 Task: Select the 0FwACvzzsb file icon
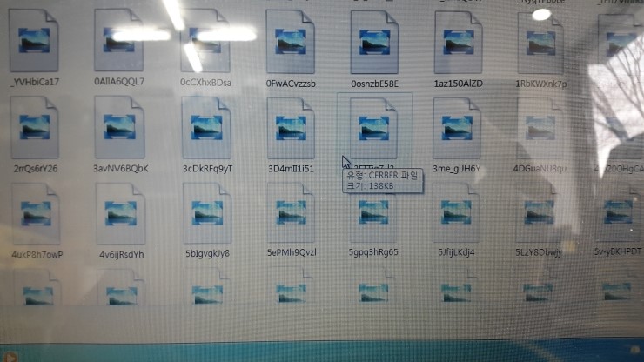[291, 42]
